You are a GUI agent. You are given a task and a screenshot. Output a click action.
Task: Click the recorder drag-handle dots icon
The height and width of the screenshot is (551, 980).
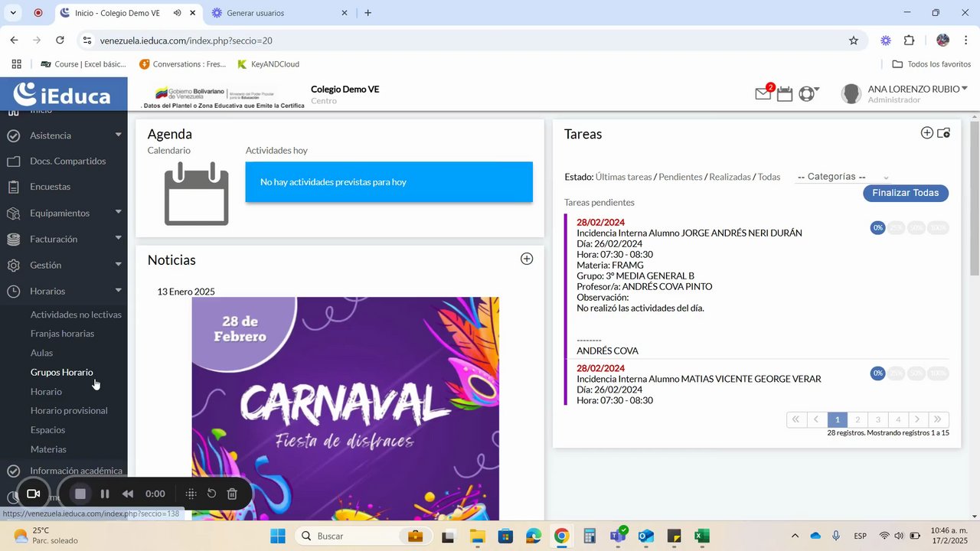click(x=191, y=494)
